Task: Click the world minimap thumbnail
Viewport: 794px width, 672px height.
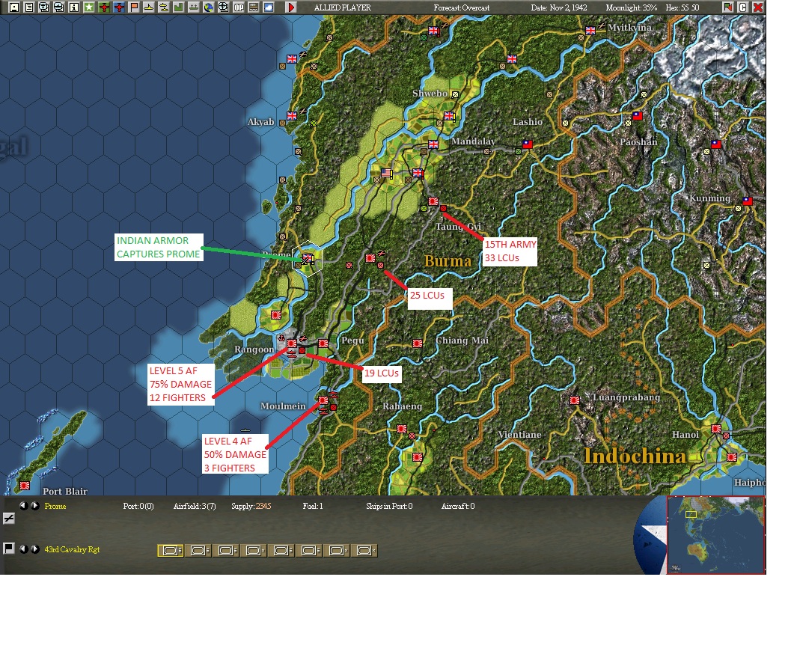Action: pyautogui.click(x=715, y=535)
